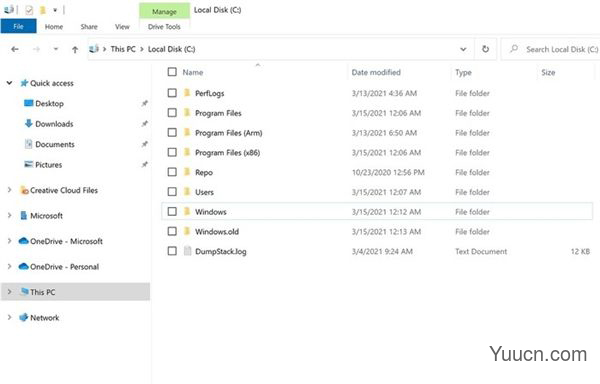Check the Program Files (x86) checkbox

point(172,152)
